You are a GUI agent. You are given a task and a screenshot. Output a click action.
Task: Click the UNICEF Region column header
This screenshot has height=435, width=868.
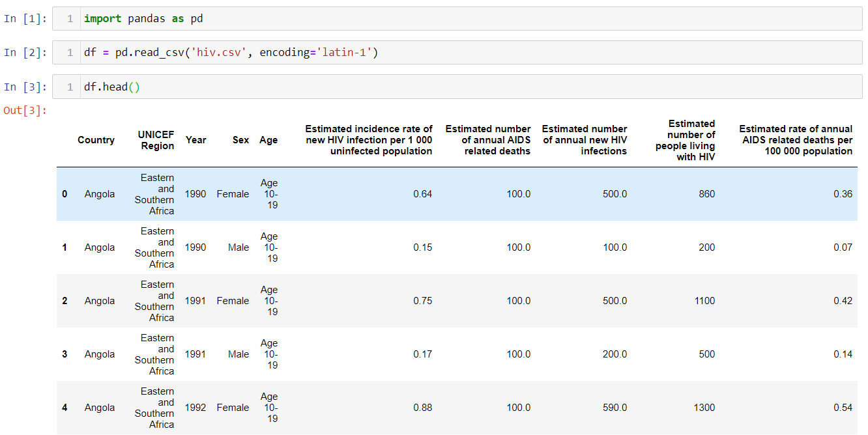tap(156, 140)
